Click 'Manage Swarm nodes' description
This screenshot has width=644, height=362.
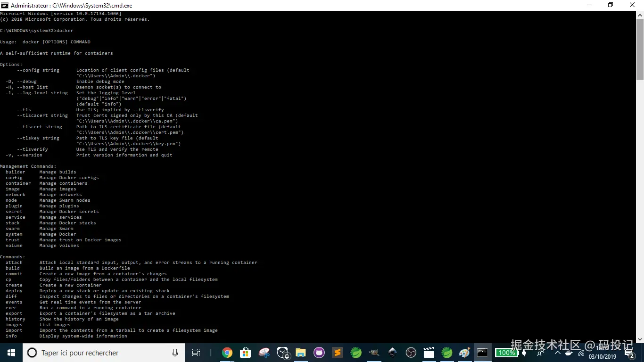tap(65, 200)
